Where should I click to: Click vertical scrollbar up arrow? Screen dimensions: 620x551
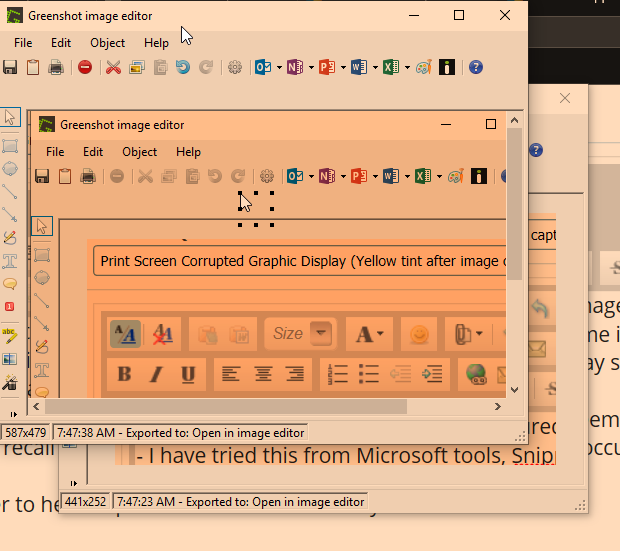click(514, 120)
